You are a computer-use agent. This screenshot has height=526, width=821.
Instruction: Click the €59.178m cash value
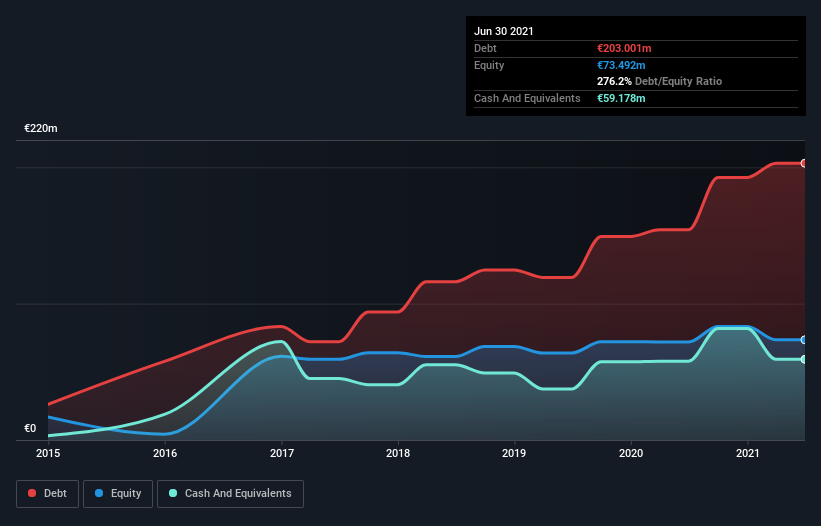click(621, 98)
